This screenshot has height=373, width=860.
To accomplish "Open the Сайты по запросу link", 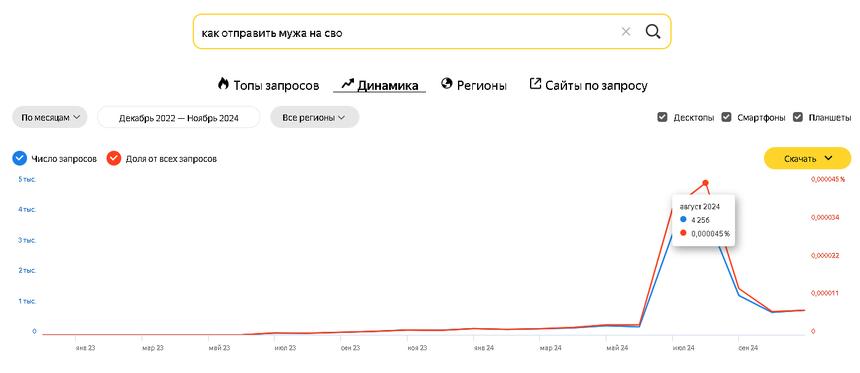I will (x=596, y=86).
